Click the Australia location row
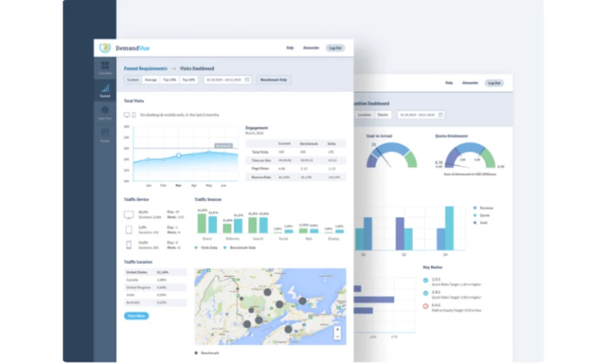 [x=156, y=302]
